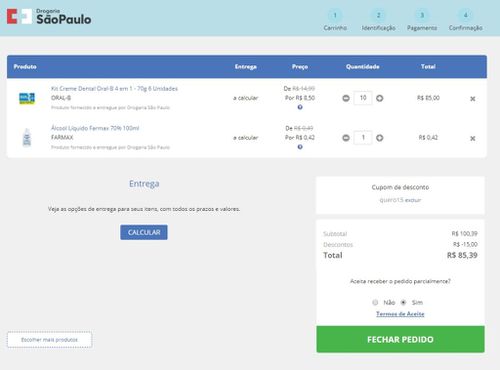The height and width of the screenshot is (370, 500).
Task: Open Kit Creme Dental Oral-B product link
Action: point(114,89)
